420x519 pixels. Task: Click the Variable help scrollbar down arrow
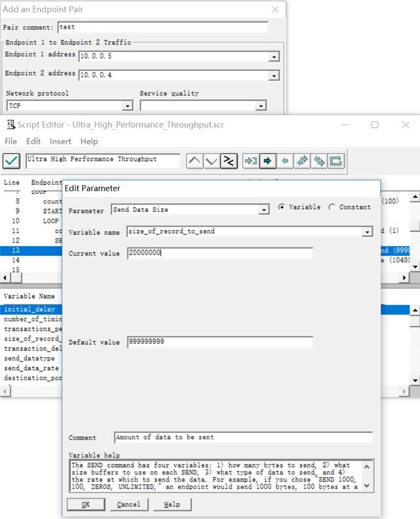(x=367, y=486)
